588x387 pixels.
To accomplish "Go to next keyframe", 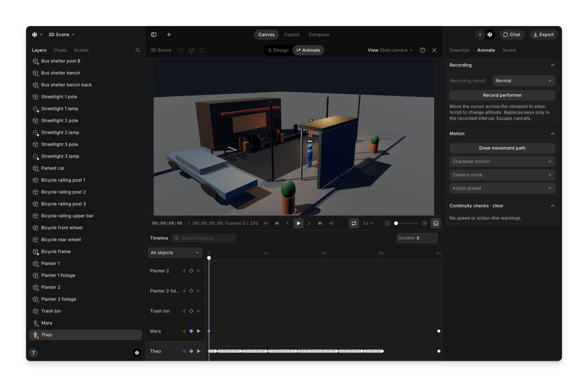I will coord(320,223).
